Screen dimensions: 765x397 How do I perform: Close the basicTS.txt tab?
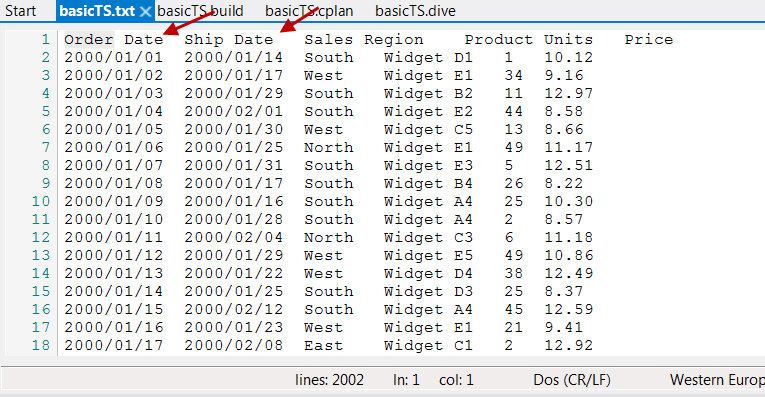point(145,11)
